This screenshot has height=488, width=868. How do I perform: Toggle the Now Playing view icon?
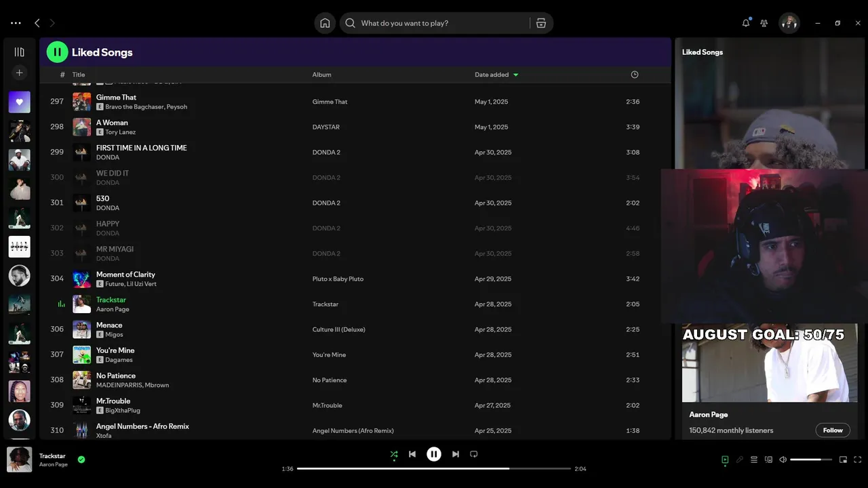point(725,460)
